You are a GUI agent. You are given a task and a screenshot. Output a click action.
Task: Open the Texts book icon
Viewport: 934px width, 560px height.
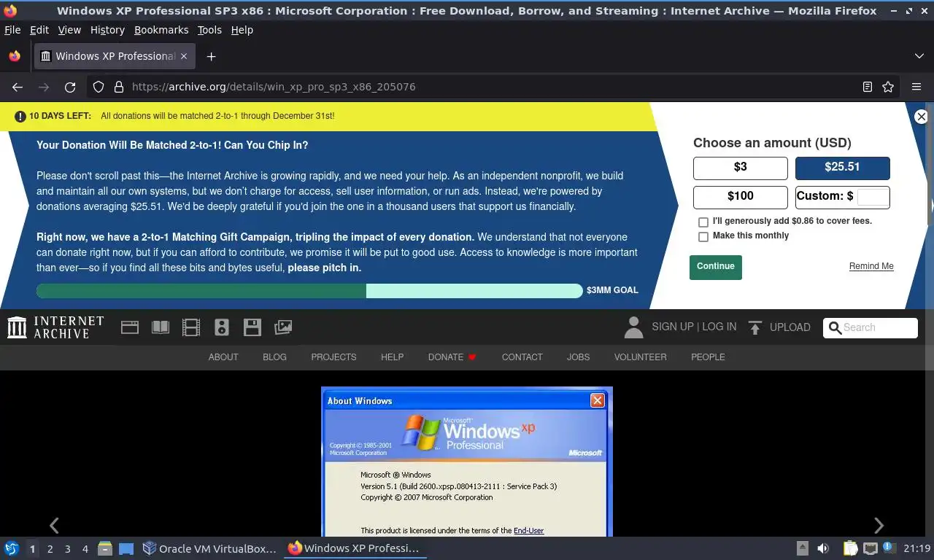click(x=161, y=327)
